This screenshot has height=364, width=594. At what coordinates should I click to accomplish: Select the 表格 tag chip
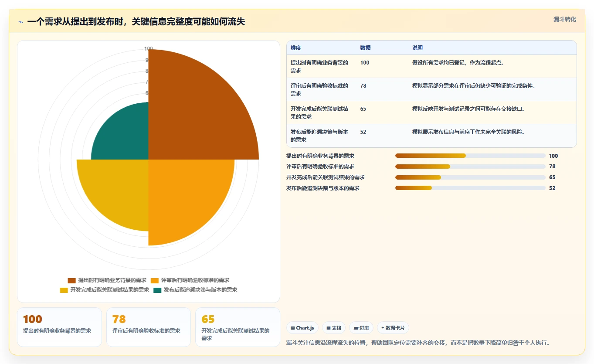click(334, 328)
